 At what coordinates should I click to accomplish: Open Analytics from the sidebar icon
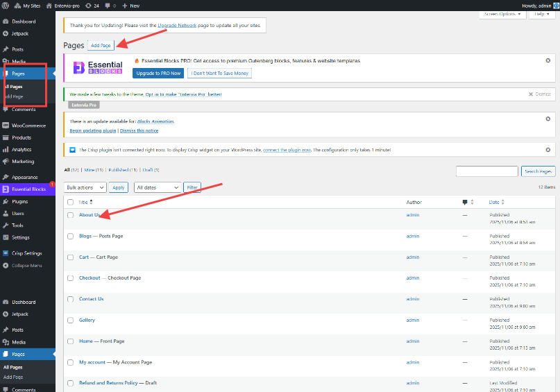pos(6,149)
